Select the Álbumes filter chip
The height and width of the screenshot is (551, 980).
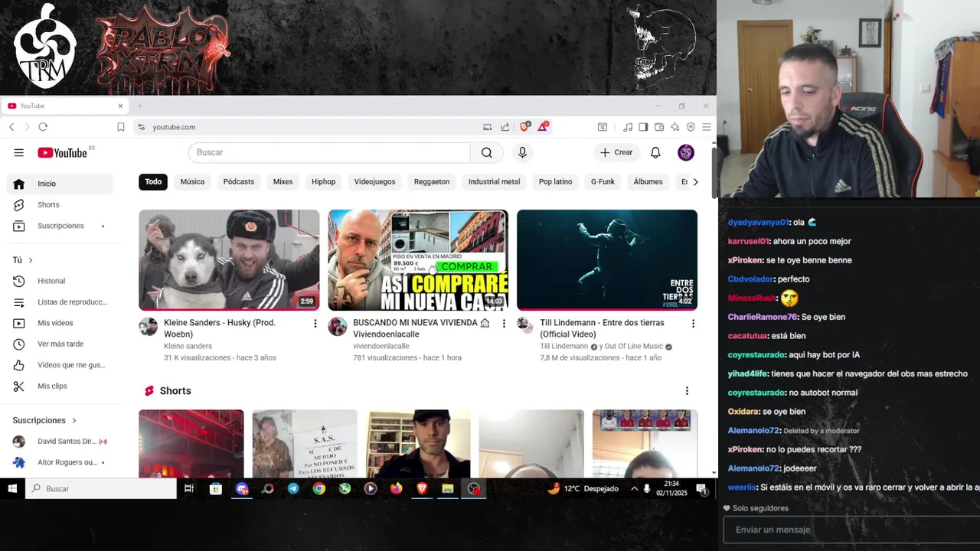tap(648, 181)
